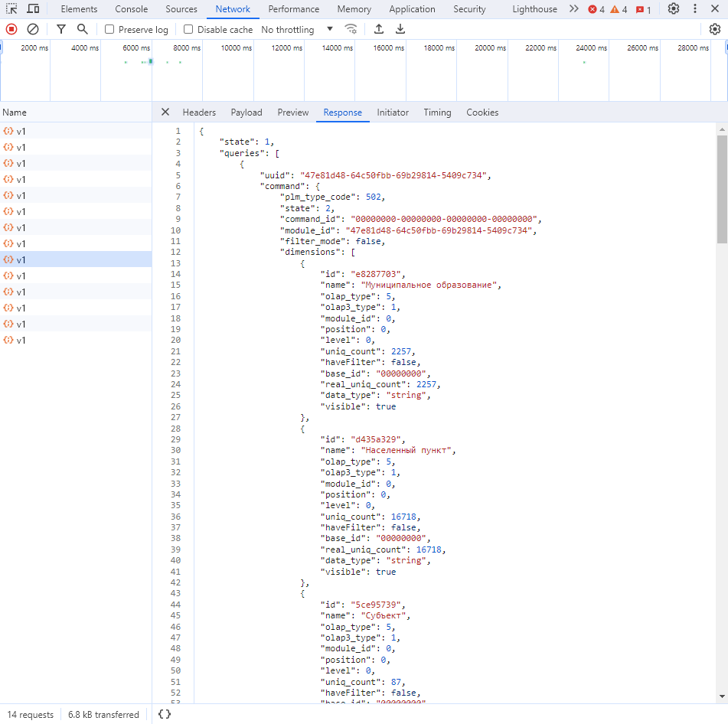Check the Disable cache checkbox

click(x=188, y=29)
